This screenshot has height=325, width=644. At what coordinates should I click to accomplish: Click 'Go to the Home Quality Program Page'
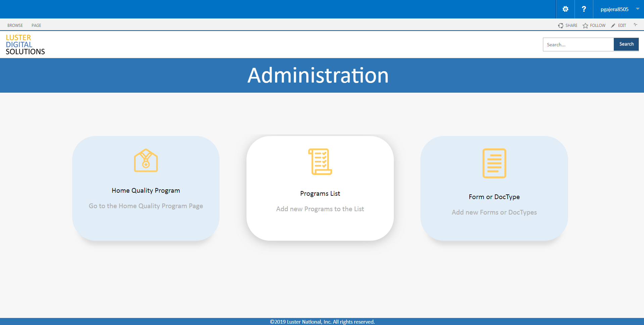pyautogui.click(x=146, y=206)
